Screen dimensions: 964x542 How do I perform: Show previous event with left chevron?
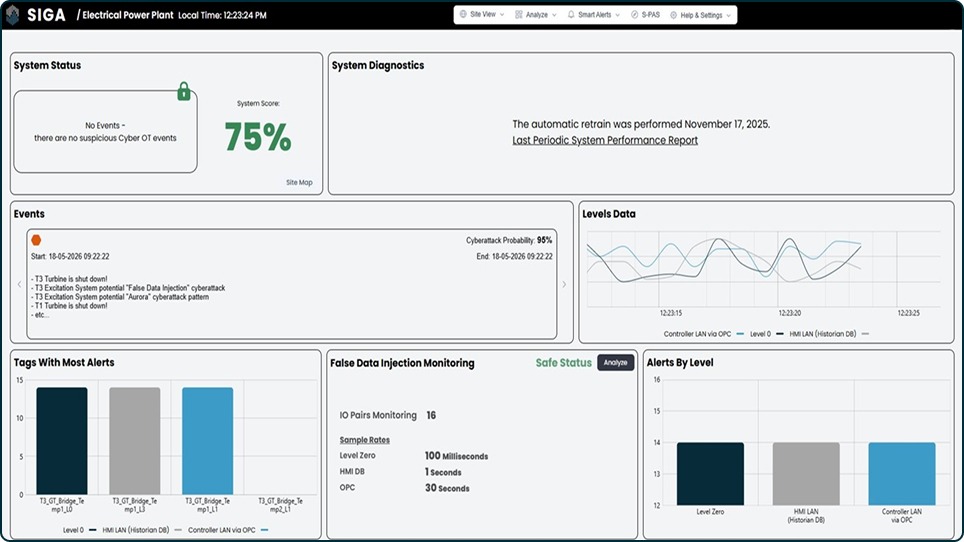pyautogui.click(x=19, y=284)
